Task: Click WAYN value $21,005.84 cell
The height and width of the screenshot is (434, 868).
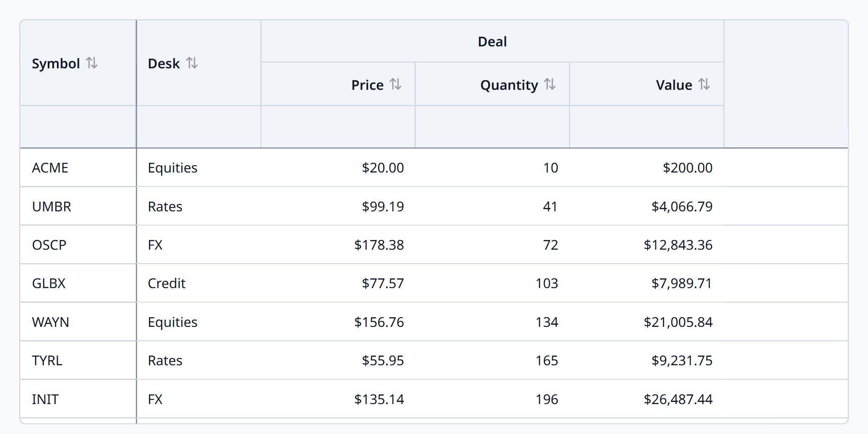Action: click(646, 322)
